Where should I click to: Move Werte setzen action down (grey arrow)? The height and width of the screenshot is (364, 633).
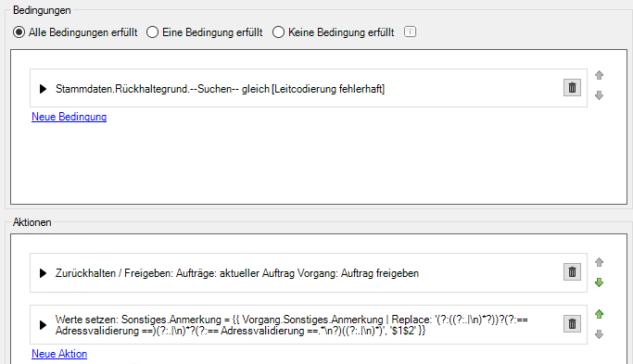pyautogui.click(x=599, y=334)
